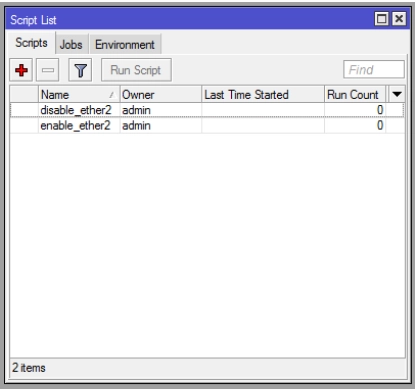Switch to the Environment tab
This screenshot has height=389, width=416.
125,44
